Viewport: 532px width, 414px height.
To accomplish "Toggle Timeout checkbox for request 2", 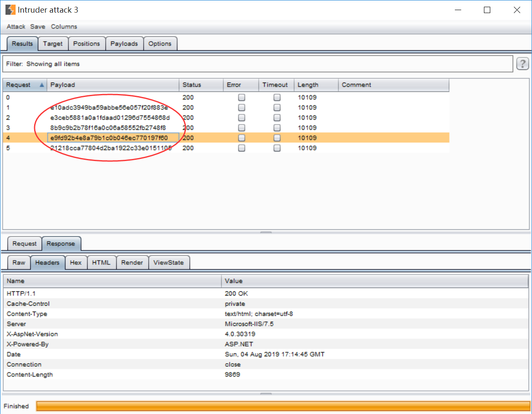I will (277, 118).
